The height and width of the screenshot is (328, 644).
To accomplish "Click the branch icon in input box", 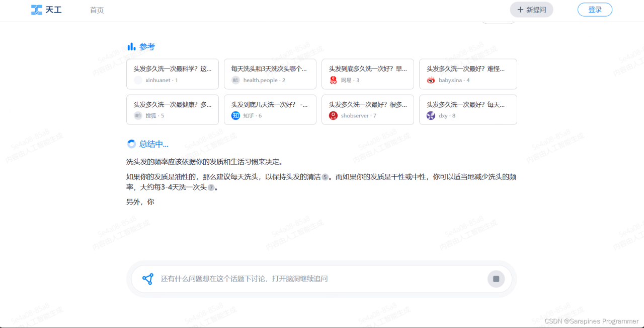I will coord(147,279).
